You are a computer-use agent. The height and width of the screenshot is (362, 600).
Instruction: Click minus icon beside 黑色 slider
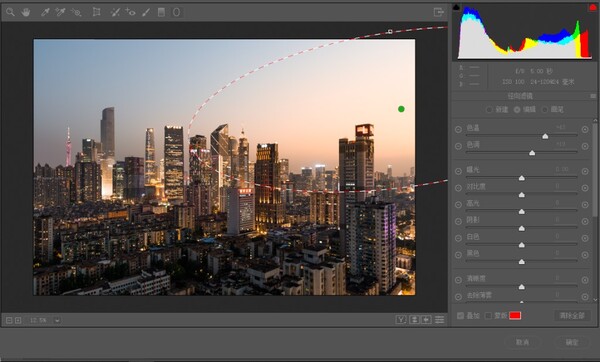458,255
